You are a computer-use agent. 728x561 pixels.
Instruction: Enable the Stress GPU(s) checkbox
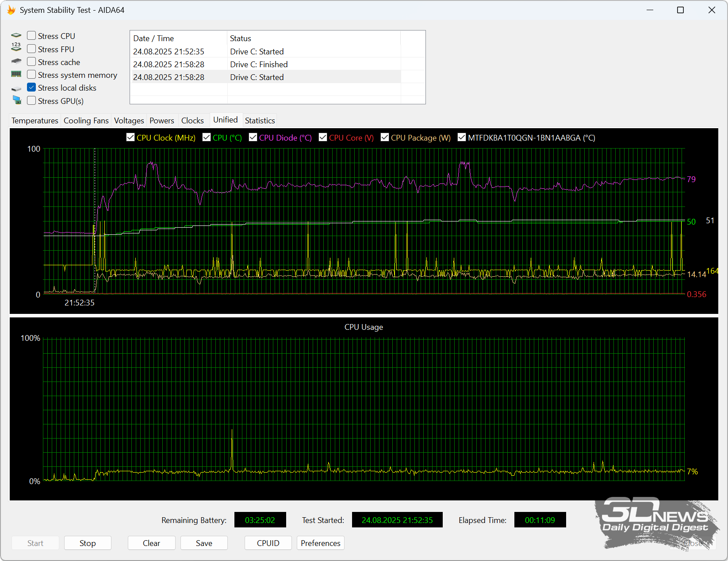[31, 100]
